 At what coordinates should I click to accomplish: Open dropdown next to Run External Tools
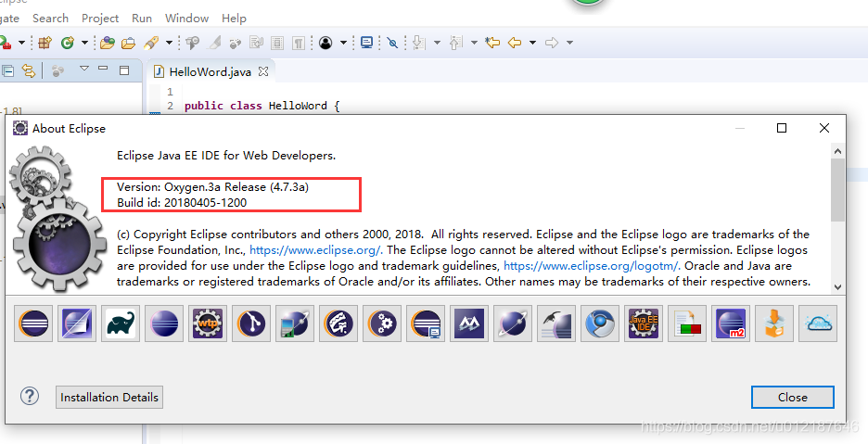pos(21,43)
